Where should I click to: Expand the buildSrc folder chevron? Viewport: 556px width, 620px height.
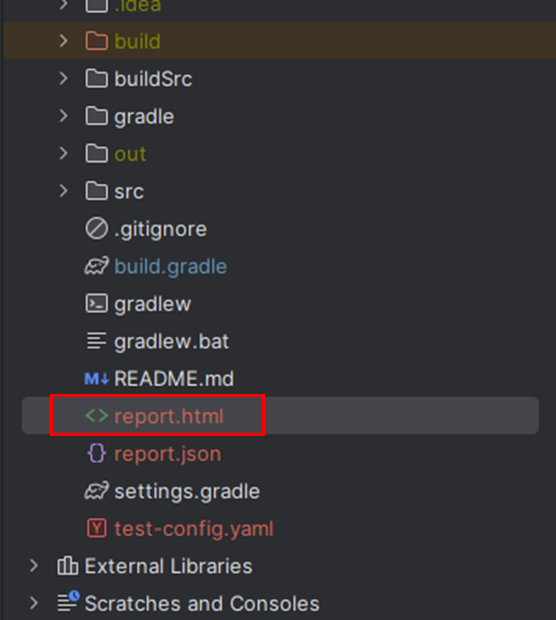[x=63, y=78]
